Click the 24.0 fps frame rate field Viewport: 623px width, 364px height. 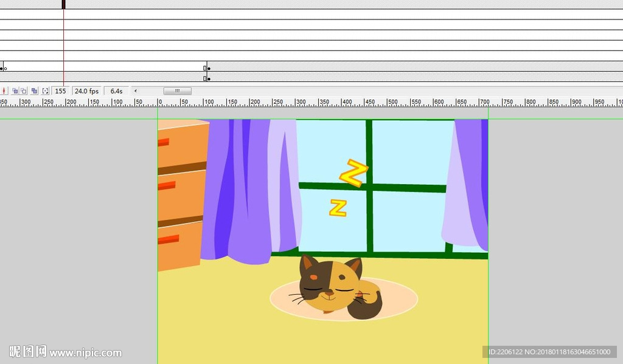coord(86,91)
